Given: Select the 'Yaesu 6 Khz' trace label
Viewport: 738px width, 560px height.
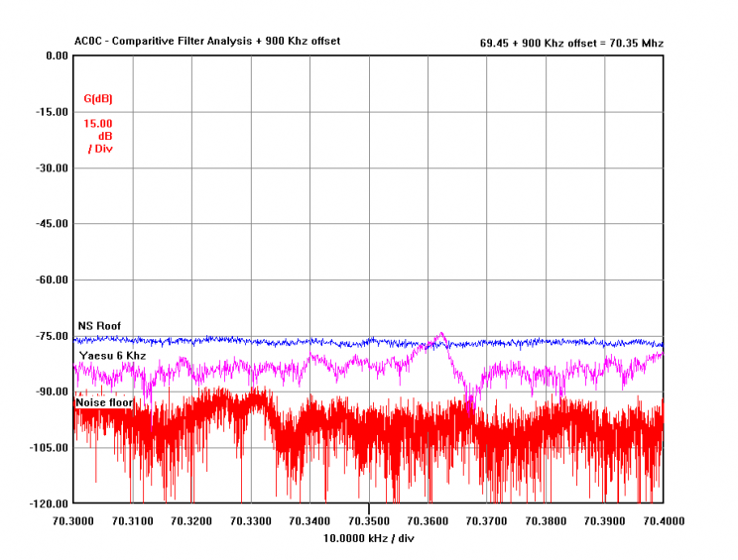Looking at the screenshot, I should [112, 355].
